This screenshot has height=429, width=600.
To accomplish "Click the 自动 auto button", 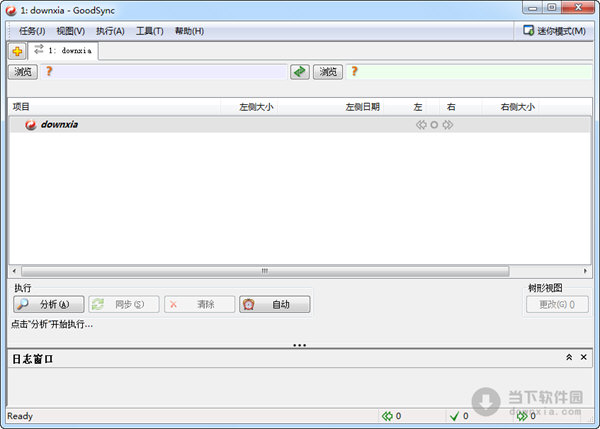I will click(x=274, y=304).
